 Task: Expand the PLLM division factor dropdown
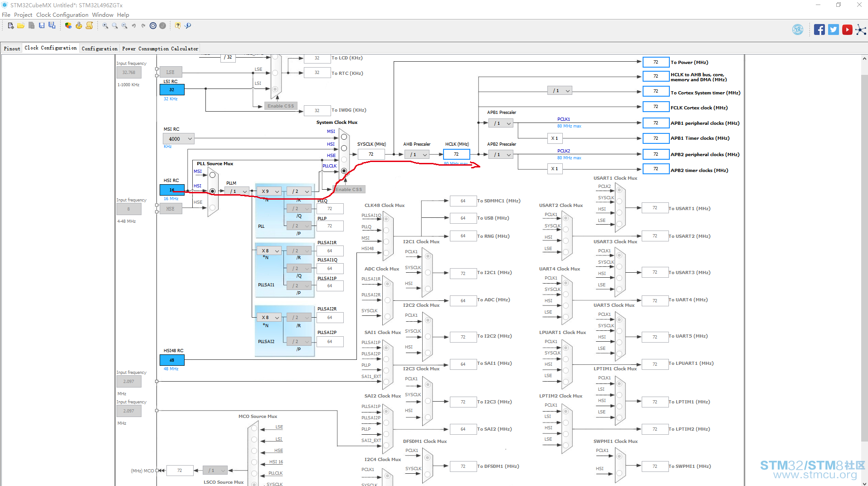[x=236, y=191]
